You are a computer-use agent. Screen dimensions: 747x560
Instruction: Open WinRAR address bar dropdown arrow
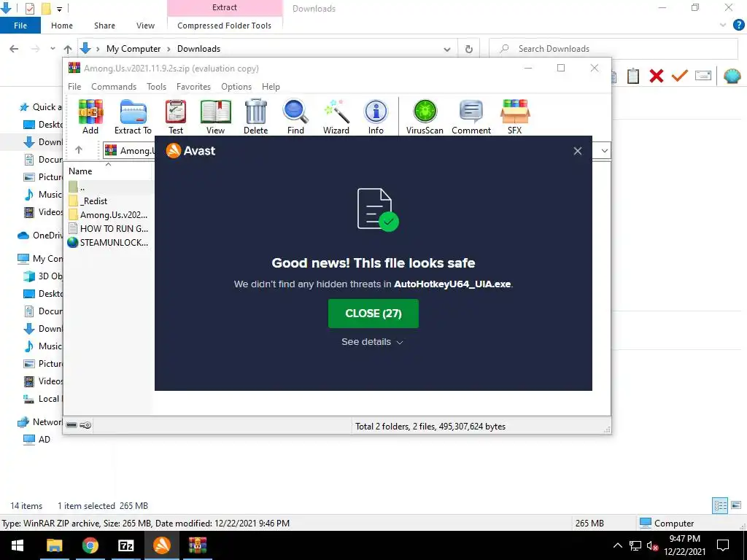tap(604, 150)
